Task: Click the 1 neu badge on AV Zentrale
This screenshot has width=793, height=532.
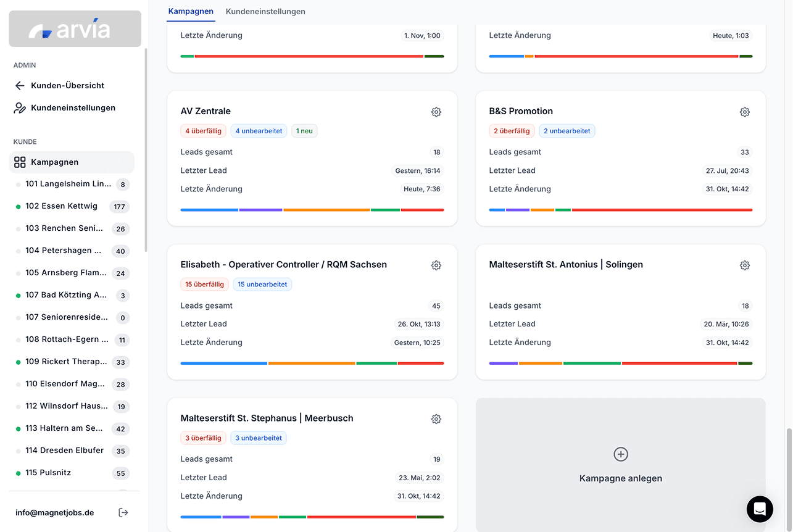Action: [x=304, y=130]
